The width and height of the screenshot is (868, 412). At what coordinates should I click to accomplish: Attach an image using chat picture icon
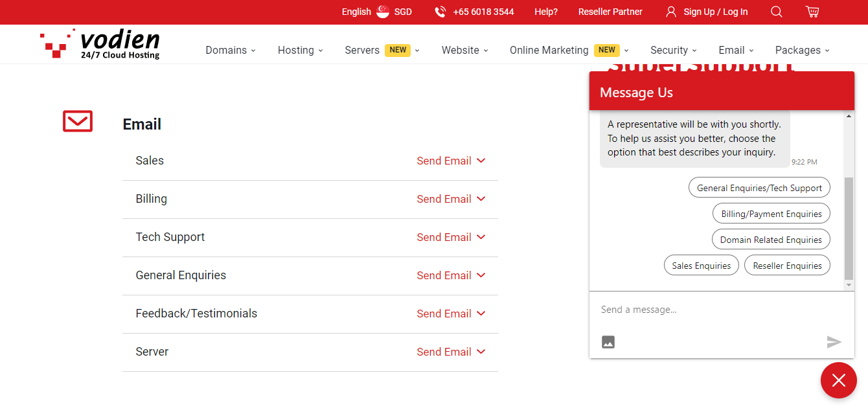point(608,342)
